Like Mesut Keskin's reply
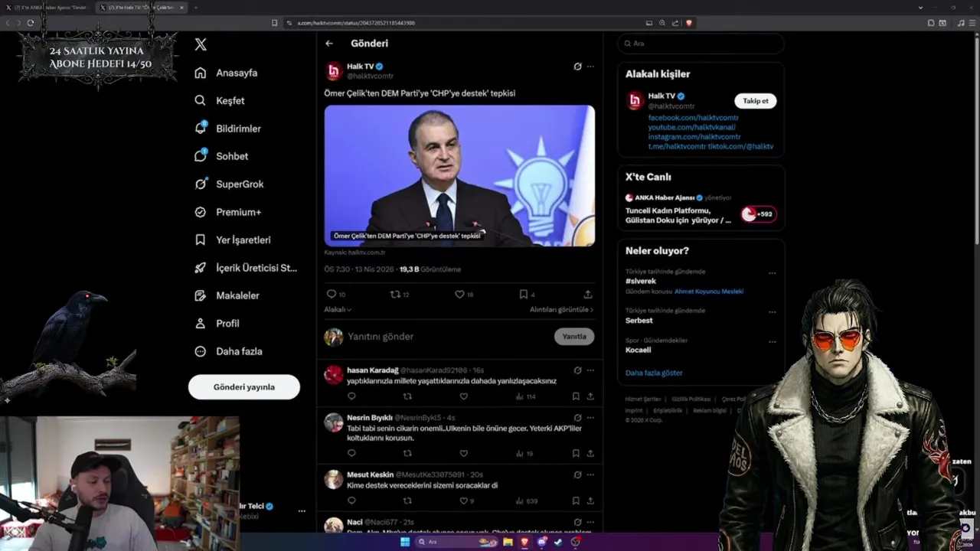The image size is (980, 551). tap(465, 501)
